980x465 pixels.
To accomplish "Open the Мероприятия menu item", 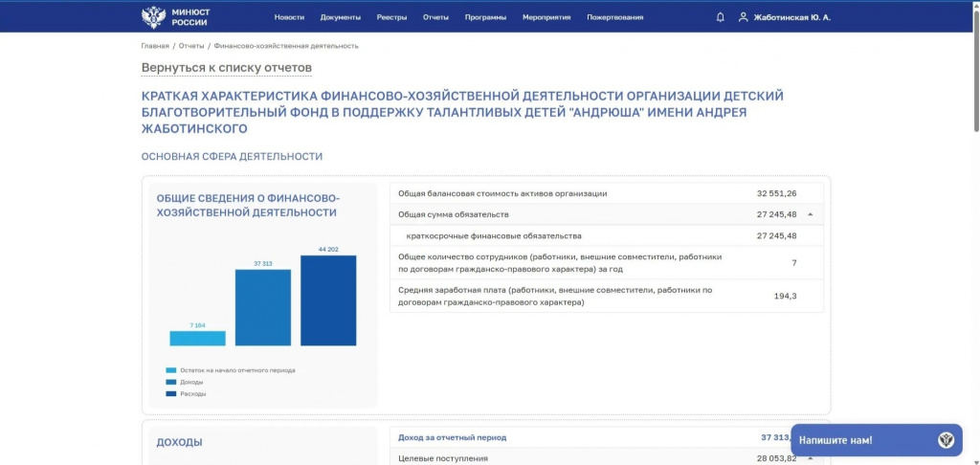I will click(546, 17).
